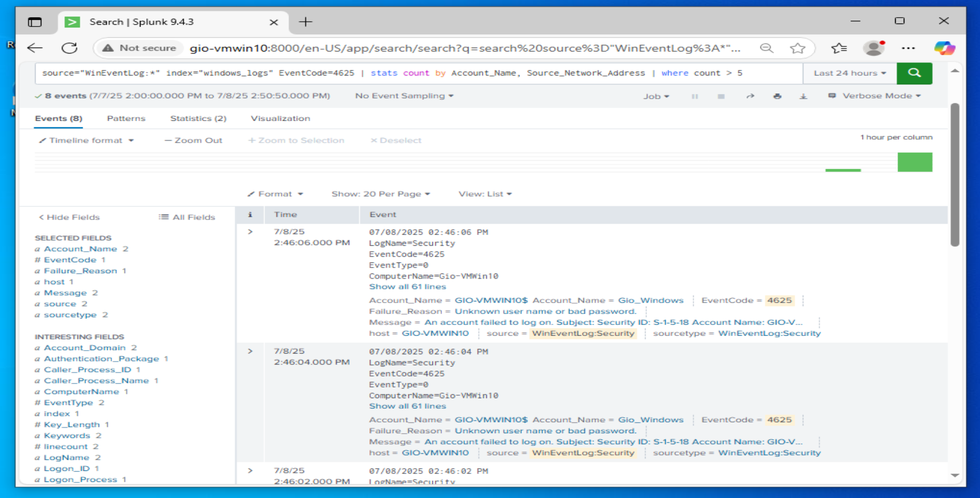This screenshot has height=498, width=980.
Task: Expand the 2:46:06 PM event row
Action: tap(250, 232)
